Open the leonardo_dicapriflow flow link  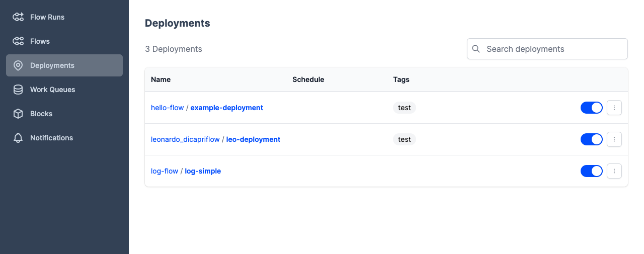tap(185, 139)
